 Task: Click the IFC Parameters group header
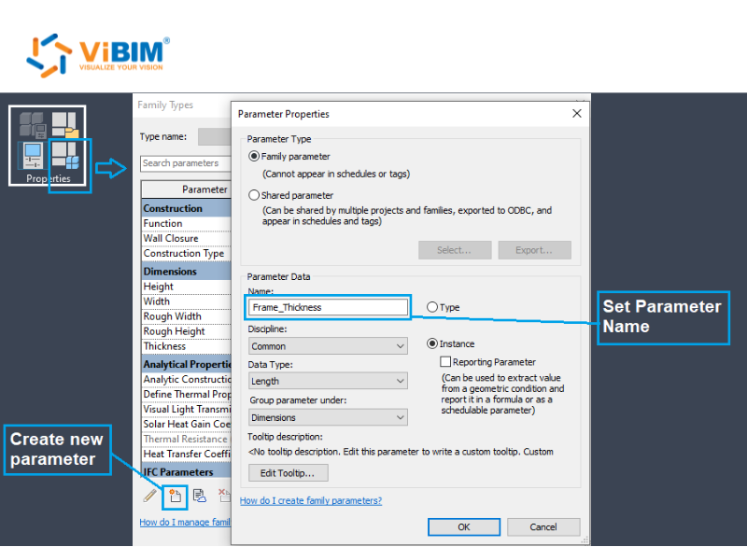point(186,472)
